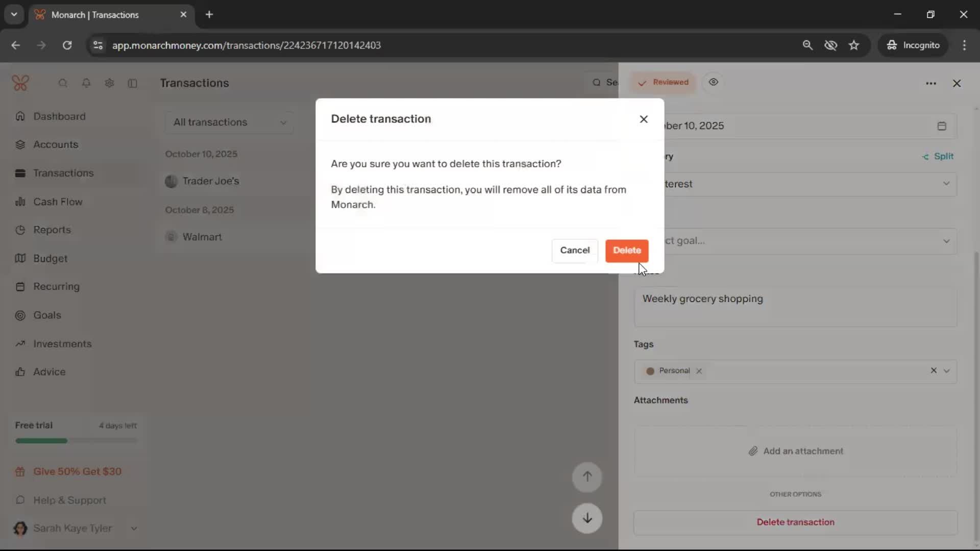Click scroll-down arrow round button
The height and width of the screenshot is (551, 980).
pyautogui.click(x=587, y=518)
